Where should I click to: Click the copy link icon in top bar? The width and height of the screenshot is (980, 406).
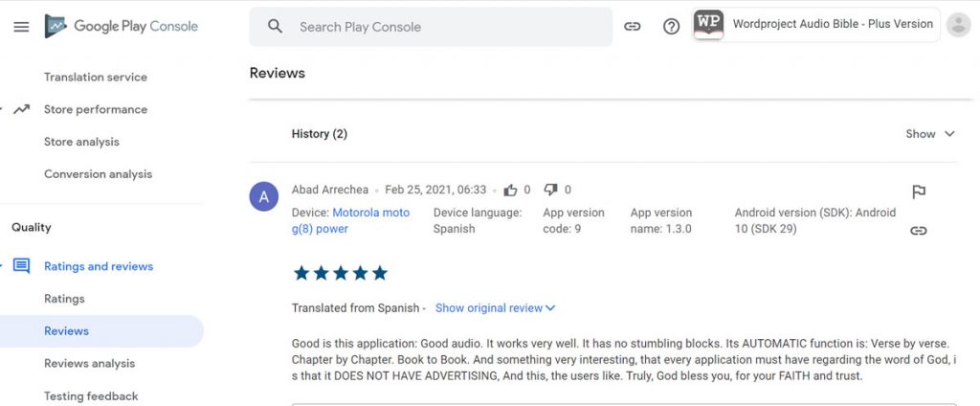pyautogui.click(x=632, y=27)
